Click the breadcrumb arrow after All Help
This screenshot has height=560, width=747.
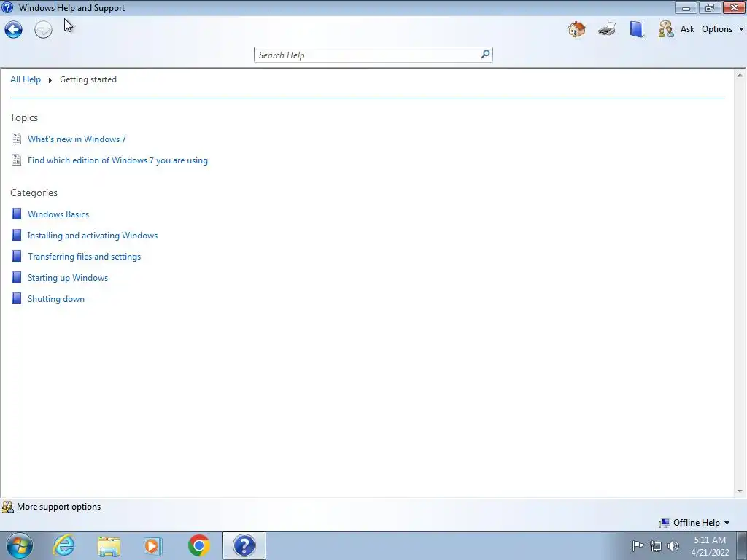[x=50, y=80]
